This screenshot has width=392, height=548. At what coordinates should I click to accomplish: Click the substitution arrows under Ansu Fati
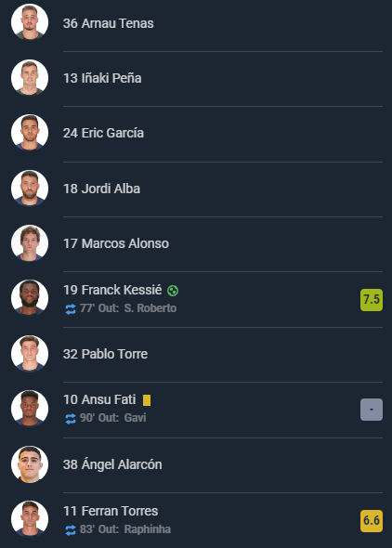tap(71, 418)
